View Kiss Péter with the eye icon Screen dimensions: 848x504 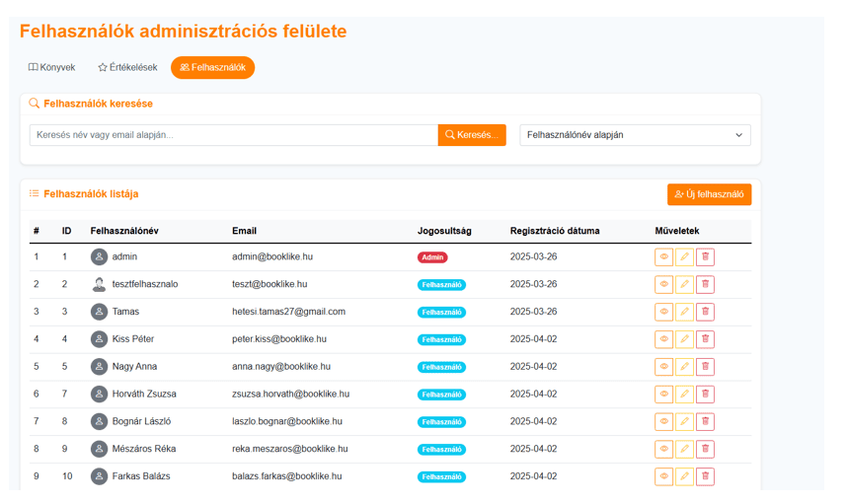pyautogui.click(x=663, y=339)
